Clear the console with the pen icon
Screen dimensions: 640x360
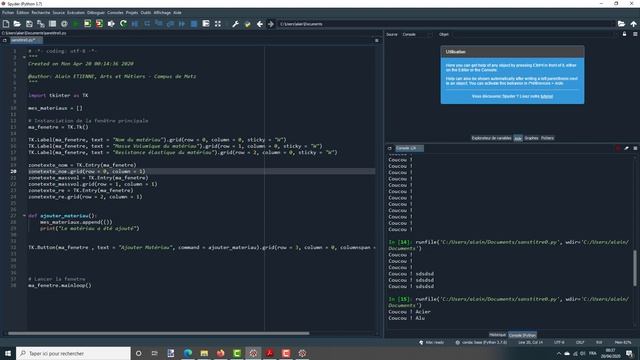click(x=627, y=148)
